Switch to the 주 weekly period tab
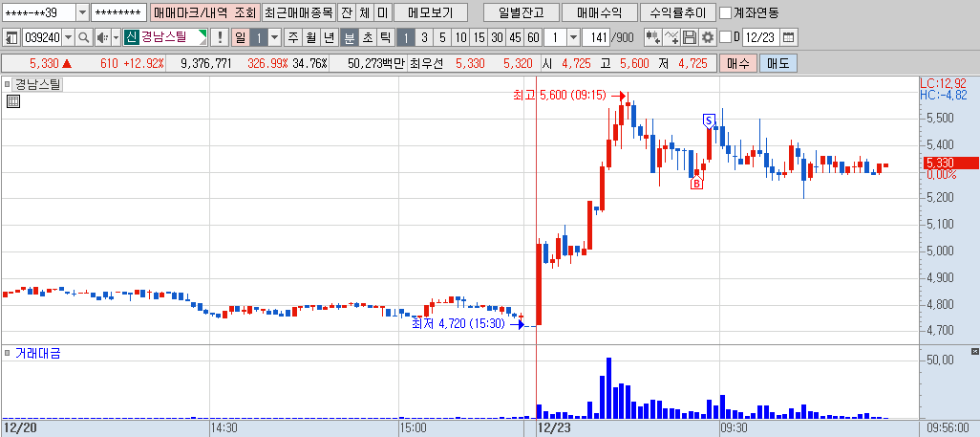This screenshot has height=437, width=980. pos(292,37)
